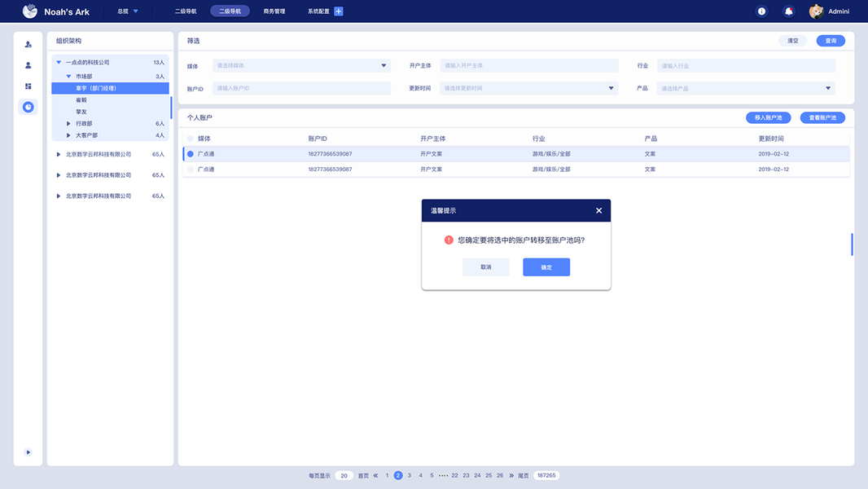Expand the sidebar with the play arrow
The height and width of the screenshot is (489, 868).
pyautogui.click(x=28, y=452)
